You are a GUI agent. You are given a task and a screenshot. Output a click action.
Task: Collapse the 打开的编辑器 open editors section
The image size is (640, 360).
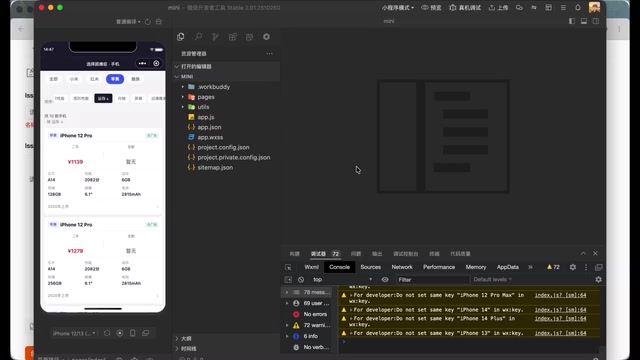click(x=227, y=67)
